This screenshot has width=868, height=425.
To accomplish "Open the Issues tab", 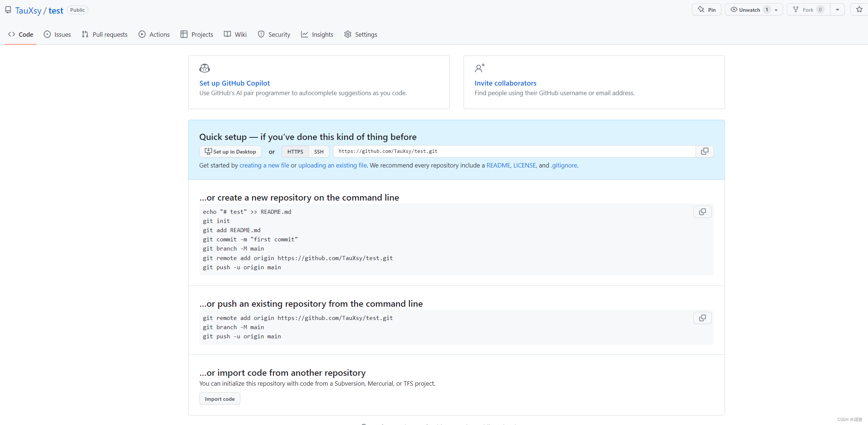I will (x=57, y=34).
